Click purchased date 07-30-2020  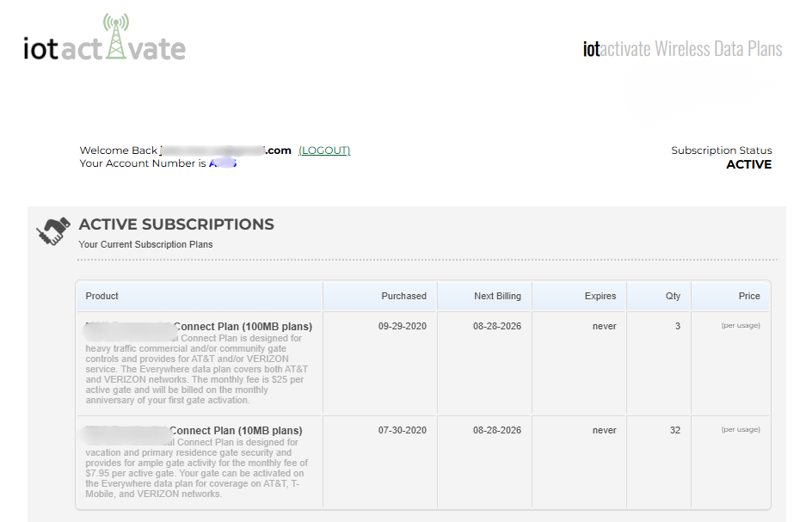click(403, 430)
